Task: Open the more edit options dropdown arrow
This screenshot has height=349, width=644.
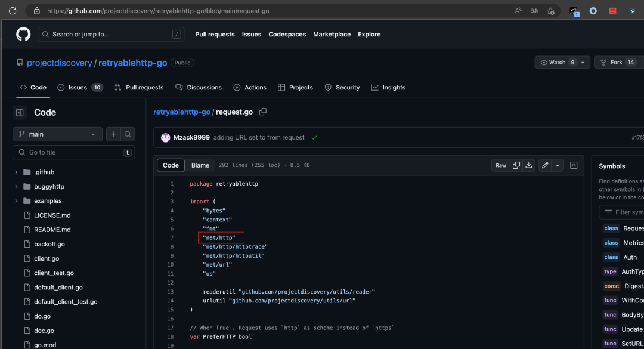Action: pyautogui.click(x=558, y=165)
